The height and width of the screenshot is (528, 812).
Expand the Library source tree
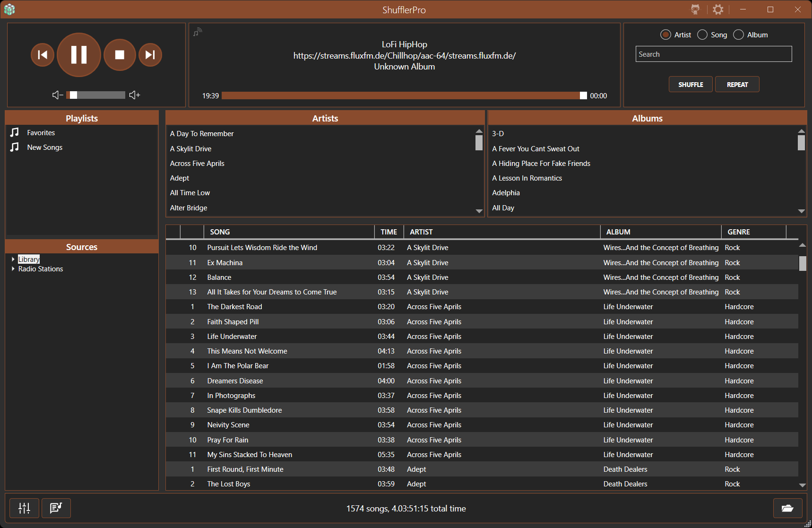coord(13,259)
